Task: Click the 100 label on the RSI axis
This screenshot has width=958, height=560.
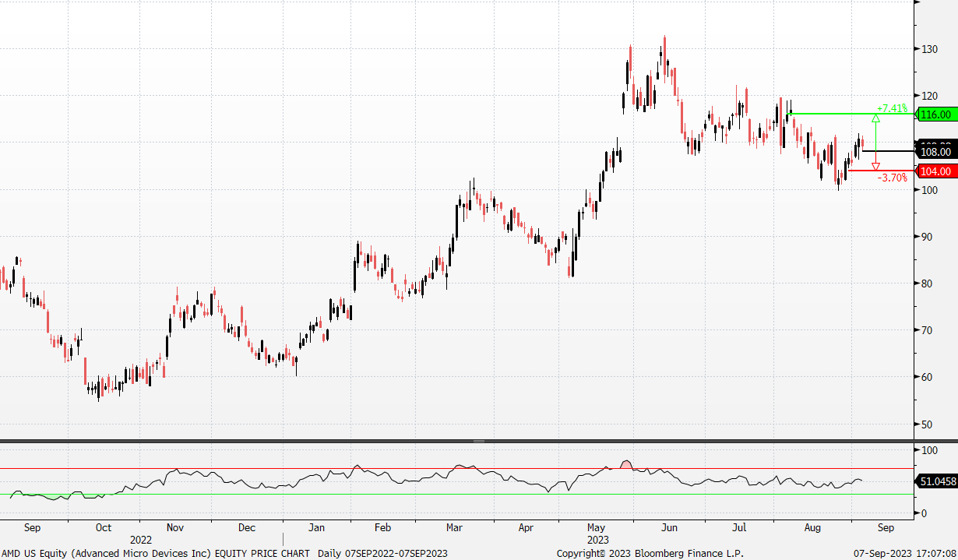Action: coord(929,451)
